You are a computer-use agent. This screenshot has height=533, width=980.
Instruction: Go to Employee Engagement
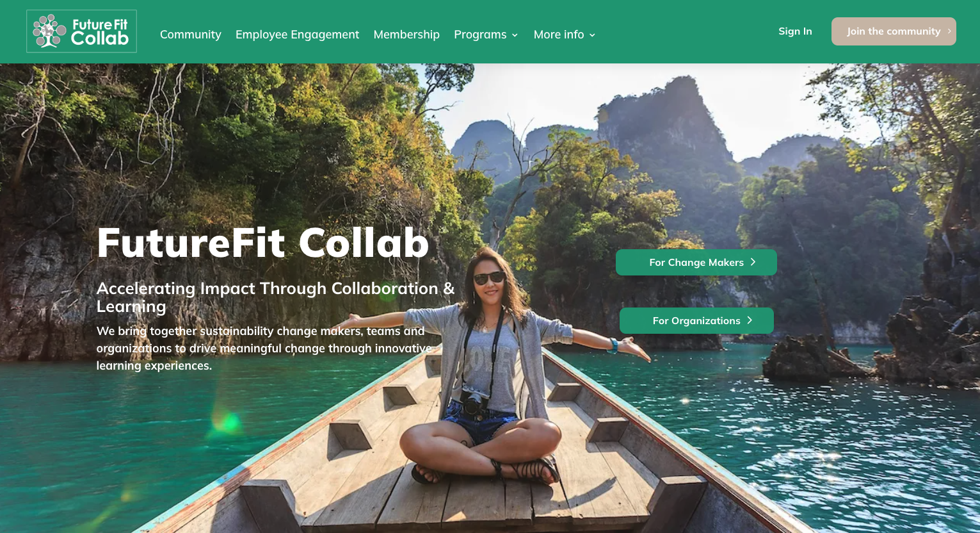tap(297, 35)
